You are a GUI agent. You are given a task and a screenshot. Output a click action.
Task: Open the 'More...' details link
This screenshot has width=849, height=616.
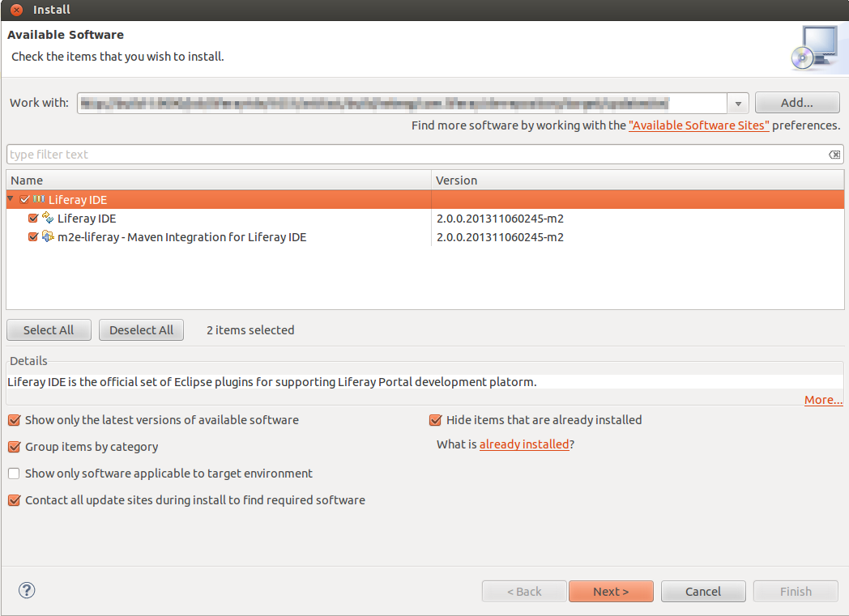click(823, 400)
